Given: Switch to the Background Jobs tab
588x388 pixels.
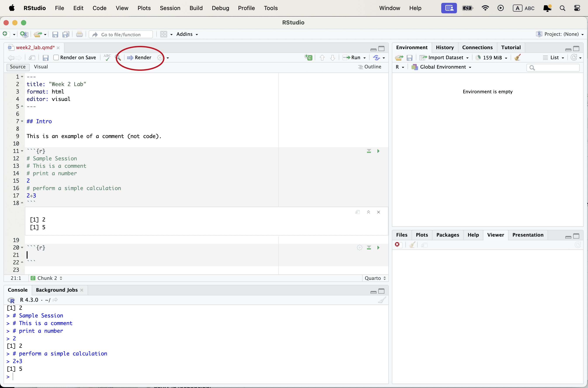Looking at the screenshot, I should coord(57,290).
